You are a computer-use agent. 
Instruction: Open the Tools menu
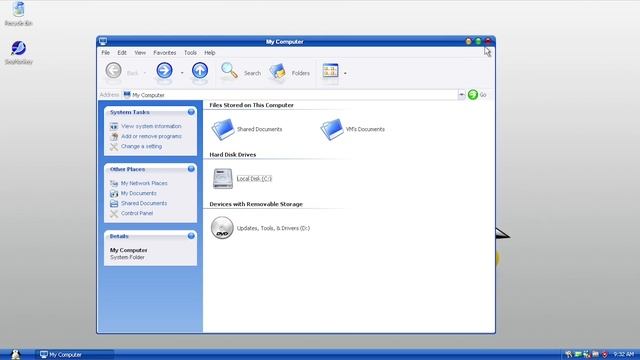[190, 53]
